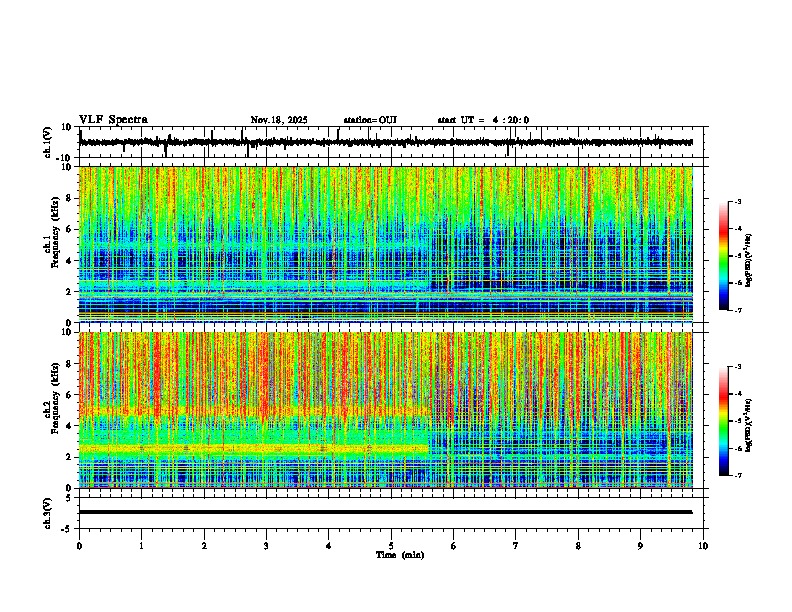Click the "station=OUJ" header label
Image resolution: width=792 pixels, height=612 pixels.
[370, 120]
